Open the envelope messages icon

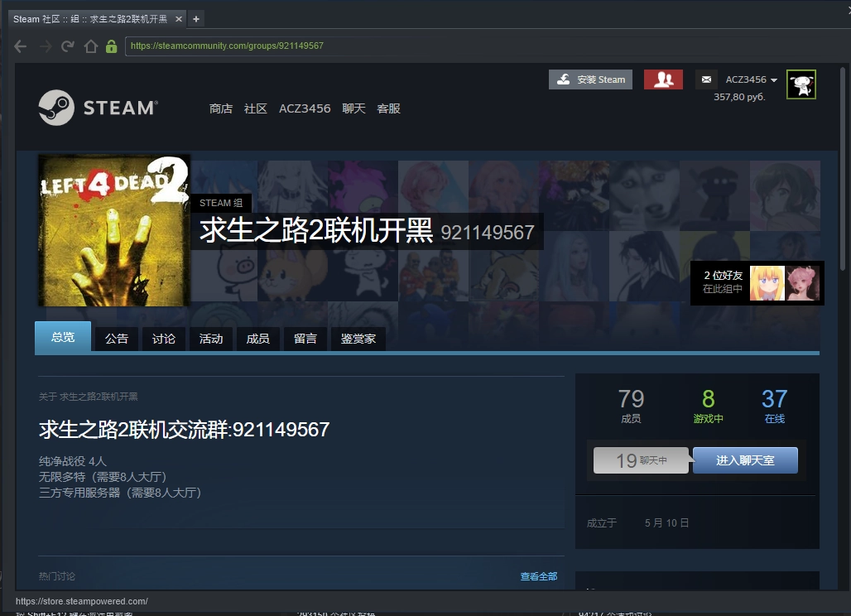706,79
